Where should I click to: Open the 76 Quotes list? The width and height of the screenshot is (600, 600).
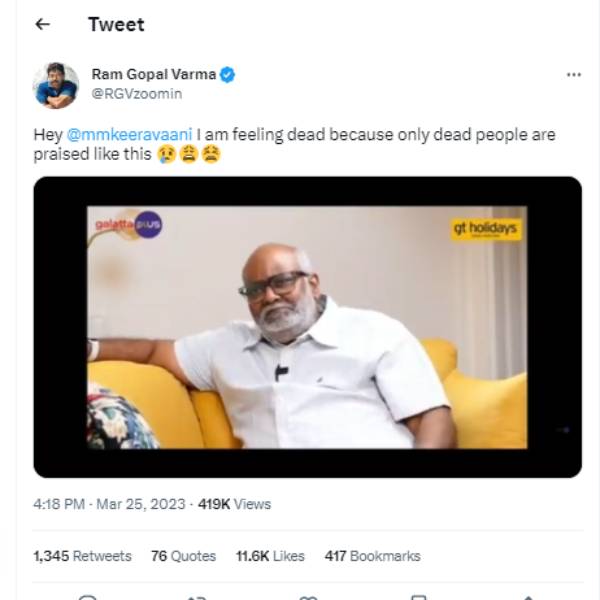(183, 556)
